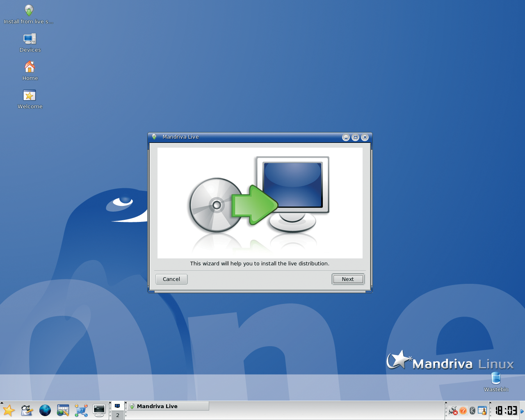
Task: Open the Mandriva Live window menu icon
Action: (x=154, y=137)
